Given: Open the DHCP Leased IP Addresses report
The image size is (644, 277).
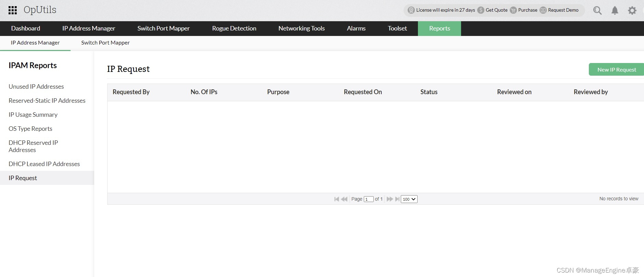Looking at the screenshot, I should tap(44, 164).
